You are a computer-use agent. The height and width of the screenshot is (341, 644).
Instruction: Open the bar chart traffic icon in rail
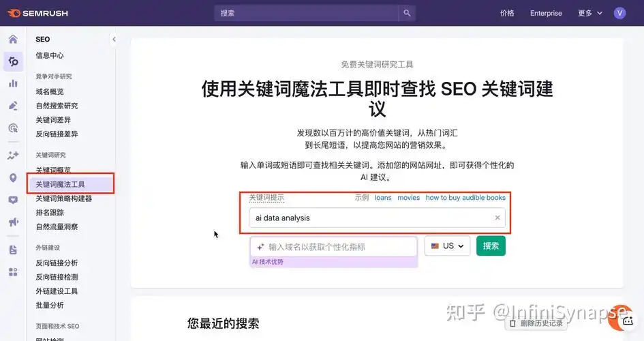13,84
